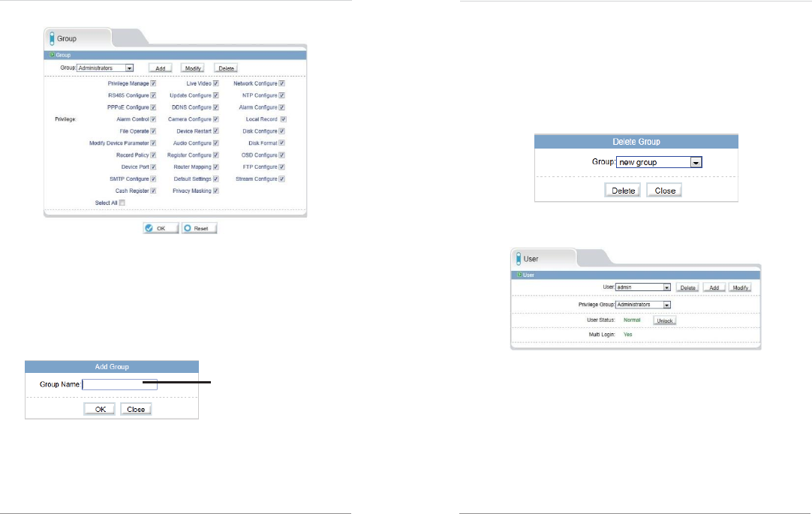This screenshot has width=812, height=514.
Task: Click Close in Delete Group dialog
Action: [664, 191]
